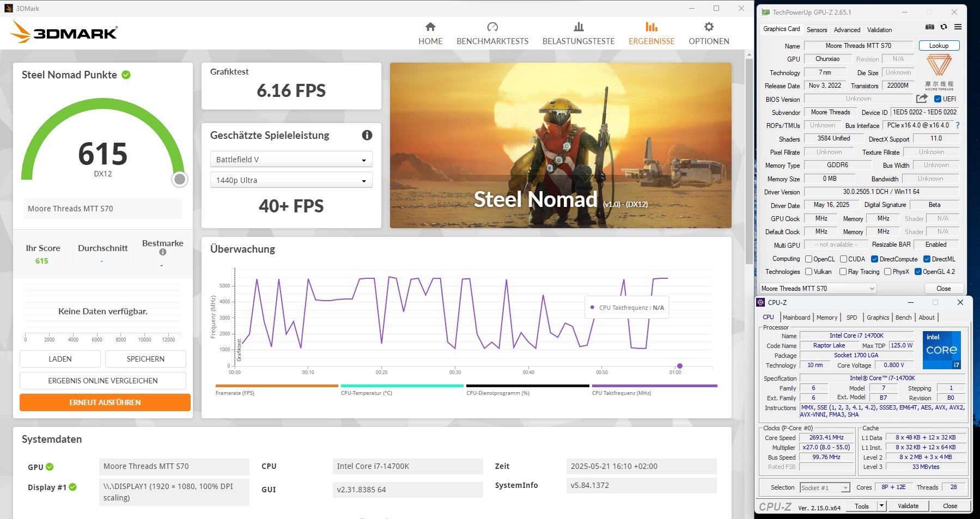Click the Close button in GPU-Z

[944, 289]
